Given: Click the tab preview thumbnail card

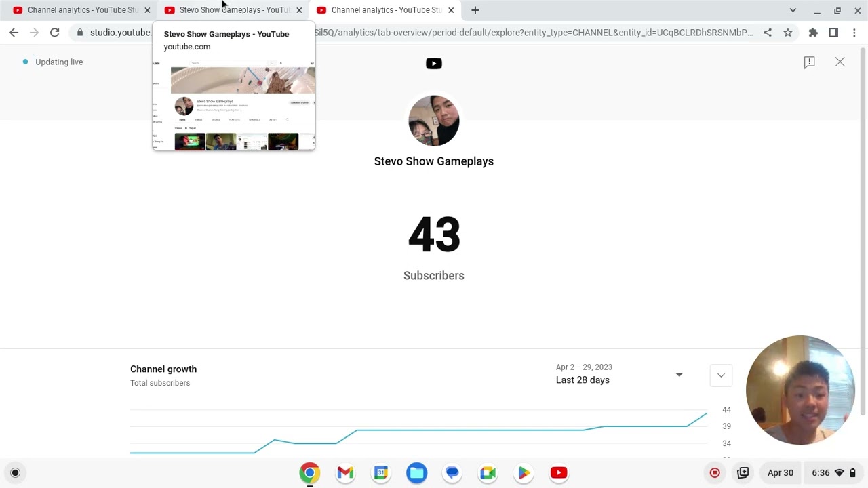Looking at the screenshot, I should (x=234, y=86).
